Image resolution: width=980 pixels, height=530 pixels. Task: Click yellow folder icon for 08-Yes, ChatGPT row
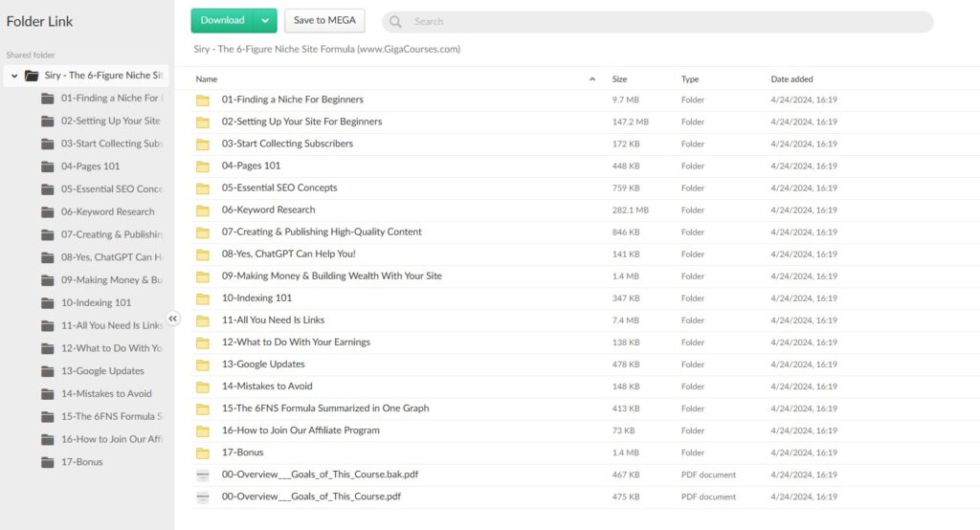[x=203, y=254]
